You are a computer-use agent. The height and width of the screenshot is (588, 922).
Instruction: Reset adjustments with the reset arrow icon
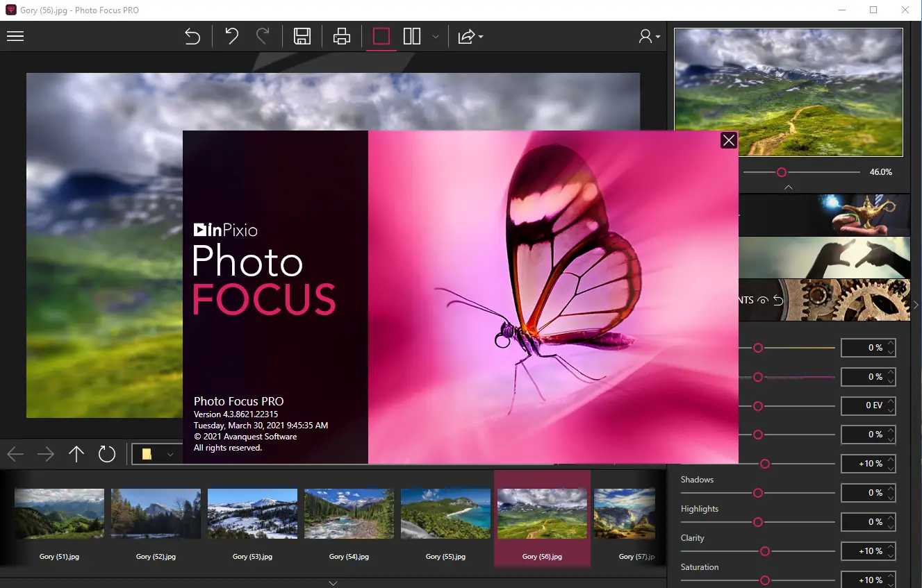[778, 301]
